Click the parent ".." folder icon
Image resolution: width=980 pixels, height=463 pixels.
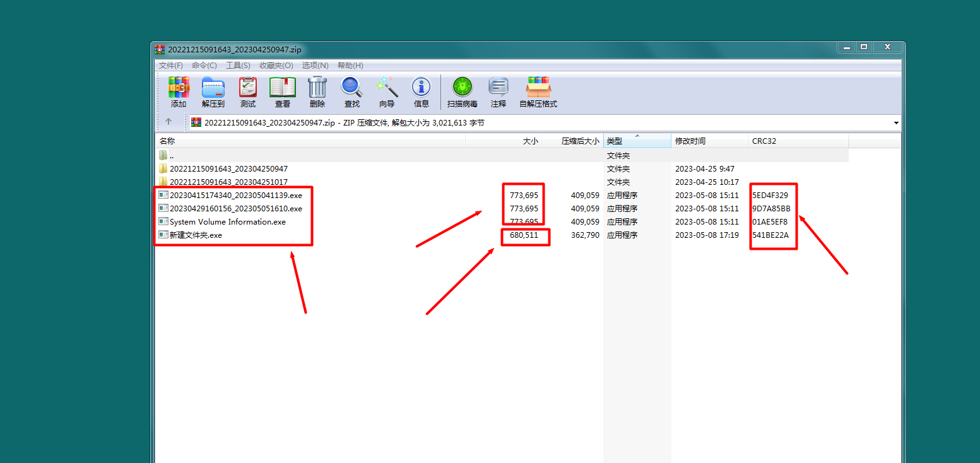[x=163, y=155]
